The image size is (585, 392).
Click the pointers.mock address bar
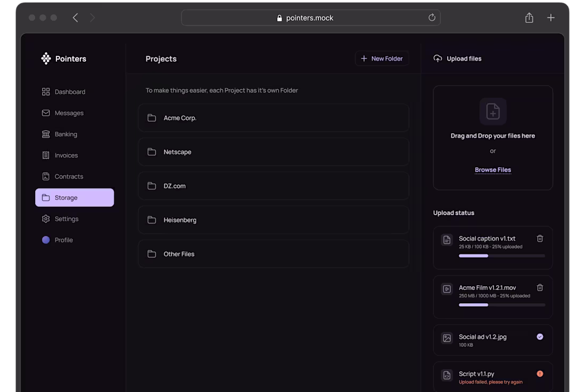coord(310,18)
